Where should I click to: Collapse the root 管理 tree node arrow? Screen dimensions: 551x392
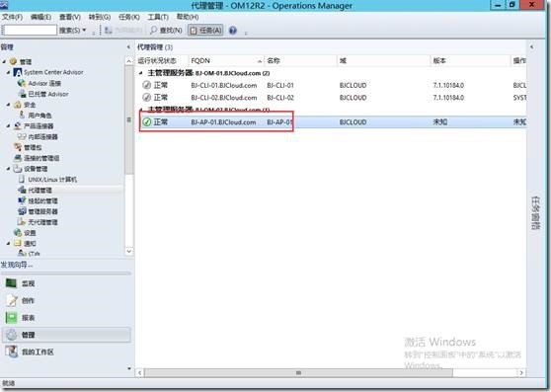(4, 61)
